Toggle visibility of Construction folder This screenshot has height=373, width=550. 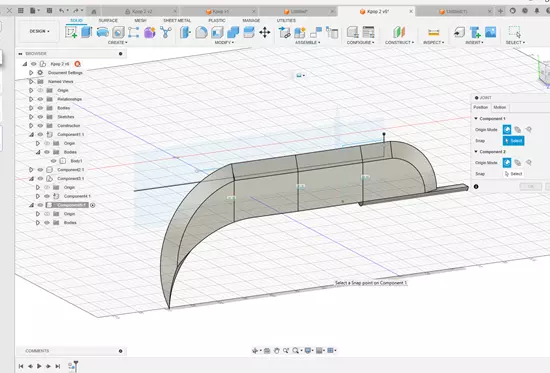[x=40, y=126]
